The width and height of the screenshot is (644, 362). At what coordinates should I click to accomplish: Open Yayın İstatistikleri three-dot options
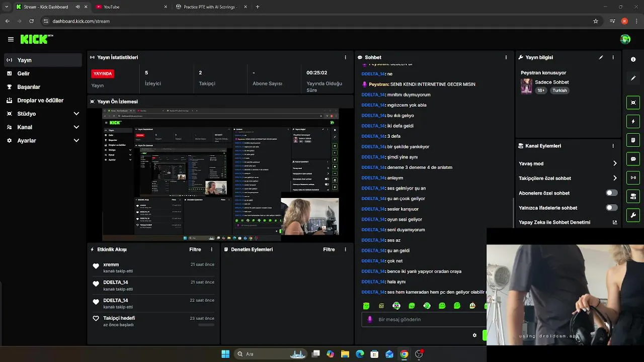(x=345, y=57)
